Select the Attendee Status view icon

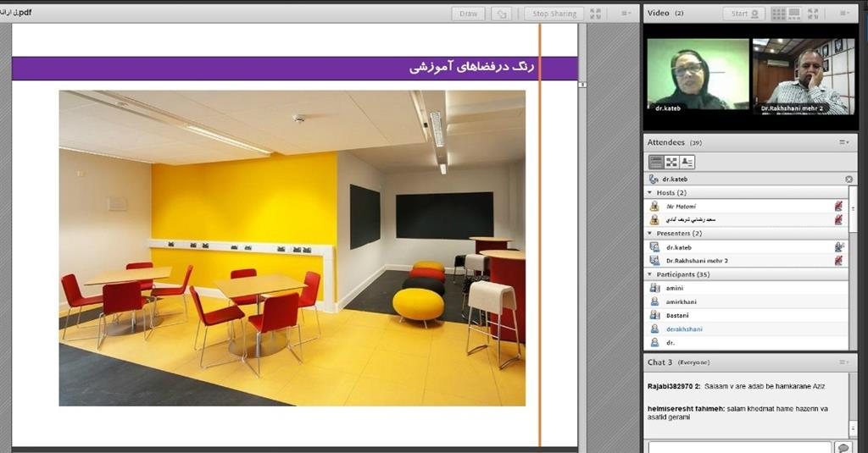point(687,162)
